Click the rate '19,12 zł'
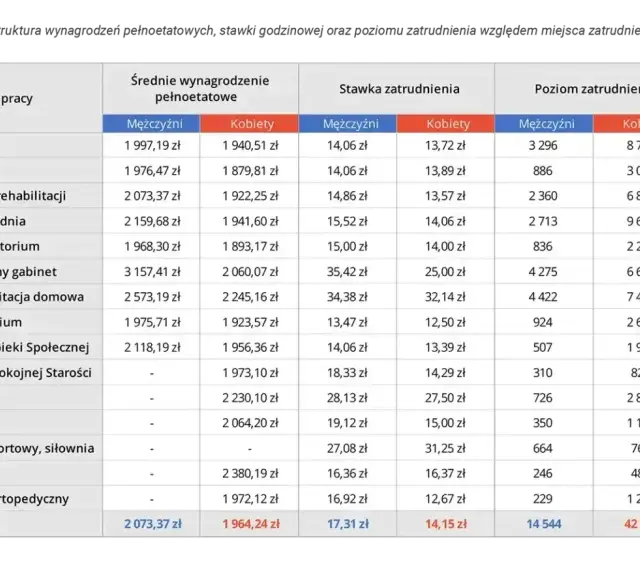This screenshot has height=570, width=640. click(347, 423)
